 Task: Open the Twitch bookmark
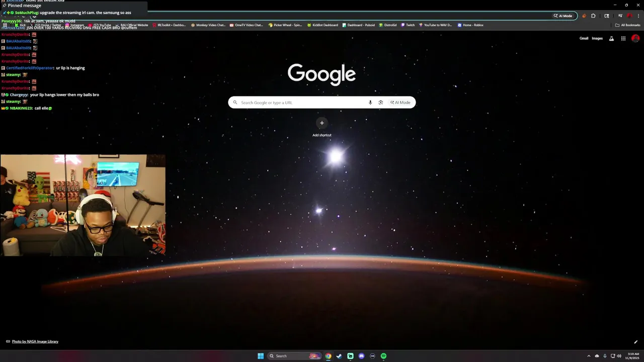coord(408,25)
